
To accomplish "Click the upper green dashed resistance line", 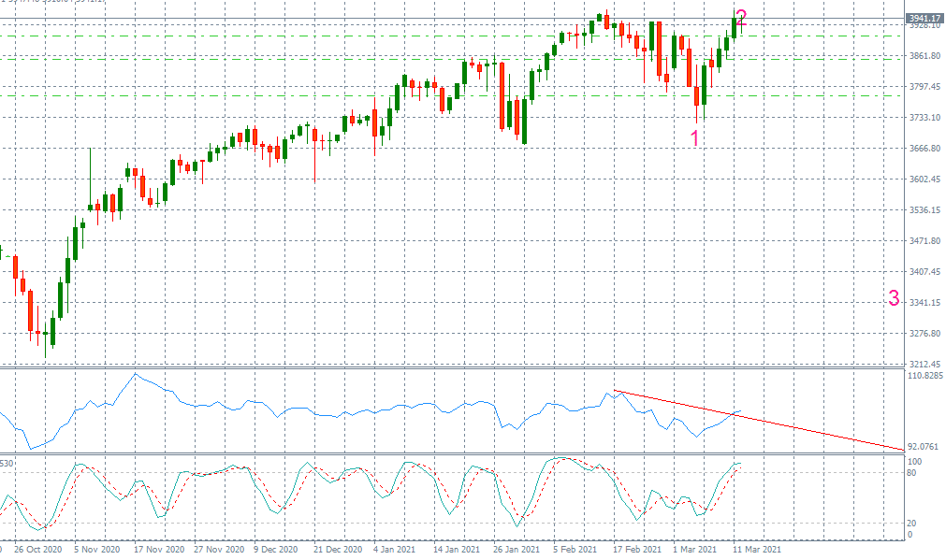I will click(x=374, y=35).
